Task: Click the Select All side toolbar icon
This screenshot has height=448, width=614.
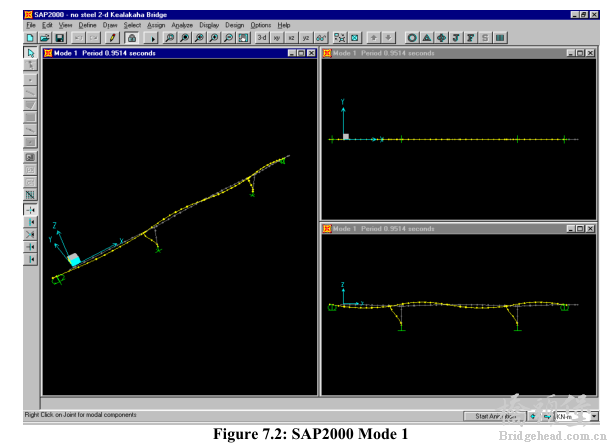Action: (x=31, y=157)
